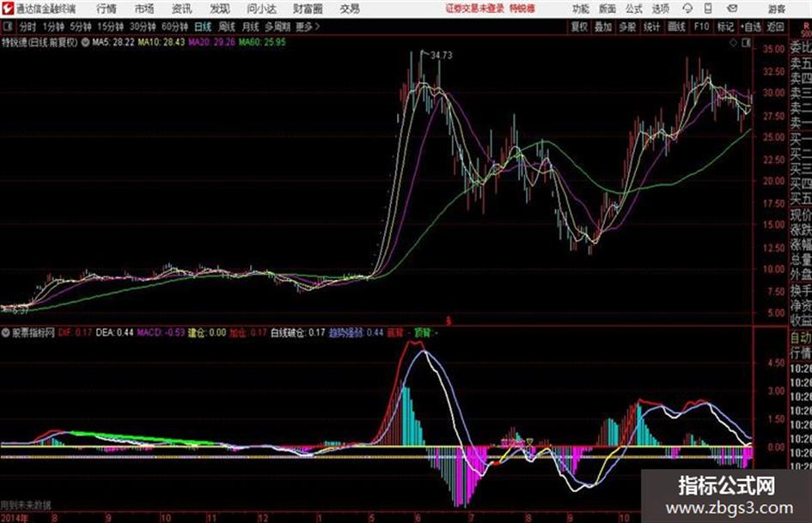The width and height of the screenshot is (812, 523).
Task: Click the 建仓: 0.00 value
Action: [206, 332]
